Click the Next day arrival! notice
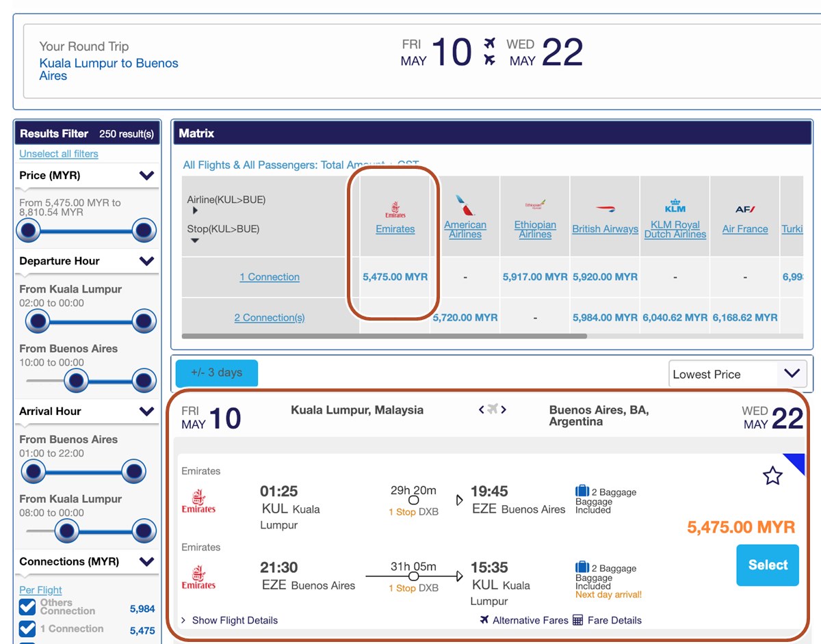This screenshot has height=644, width=821. pos(609,594)
